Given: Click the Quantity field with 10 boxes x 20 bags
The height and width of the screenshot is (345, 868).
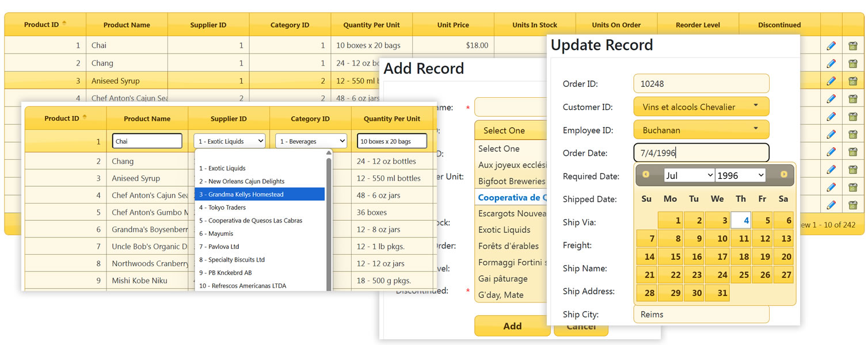Looking at the screenshot, I should (x=392, y=141).
